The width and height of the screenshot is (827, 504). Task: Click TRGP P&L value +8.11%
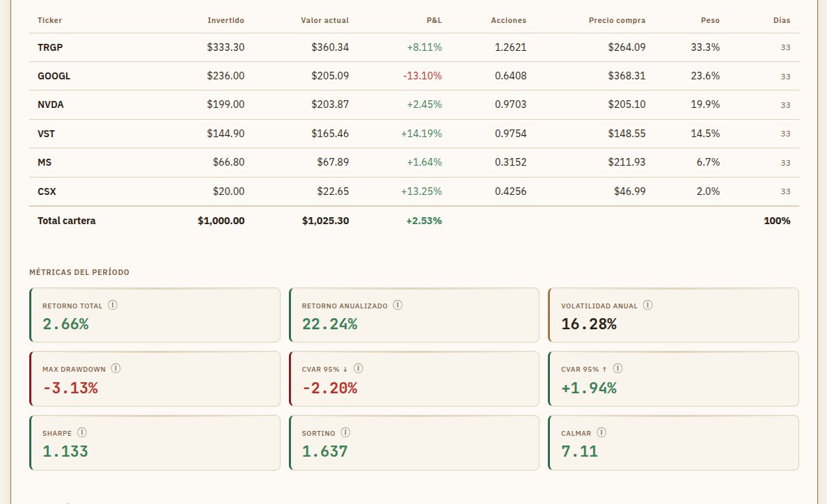pos(424,47)
